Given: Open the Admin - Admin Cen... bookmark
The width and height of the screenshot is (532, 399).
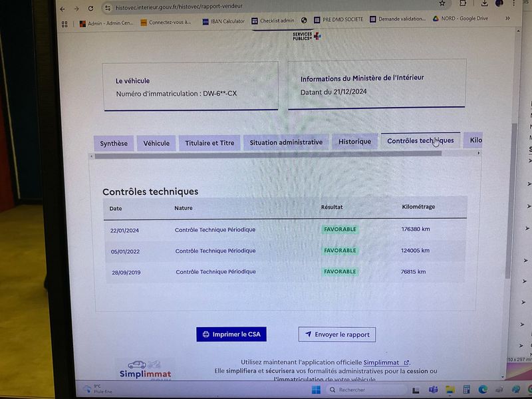Looking at the screenshot, I should point(106,23).
